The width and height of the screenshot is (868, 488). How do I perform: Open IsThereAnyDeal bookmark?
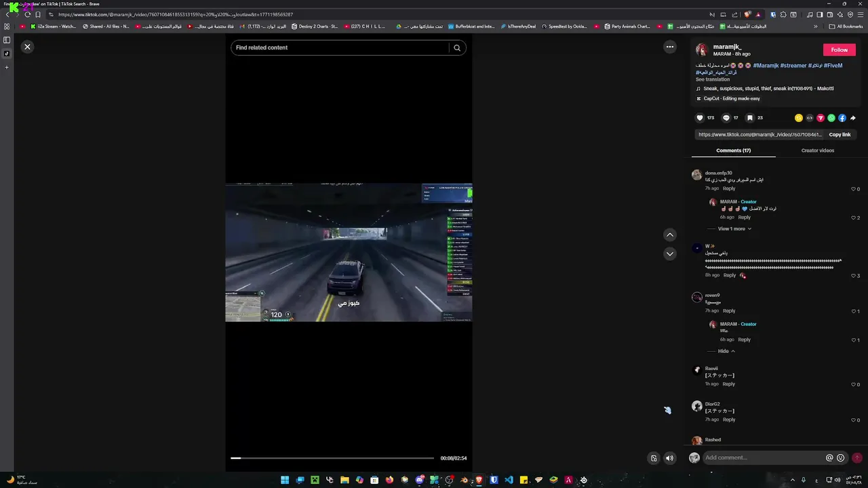tap(519, 26)
